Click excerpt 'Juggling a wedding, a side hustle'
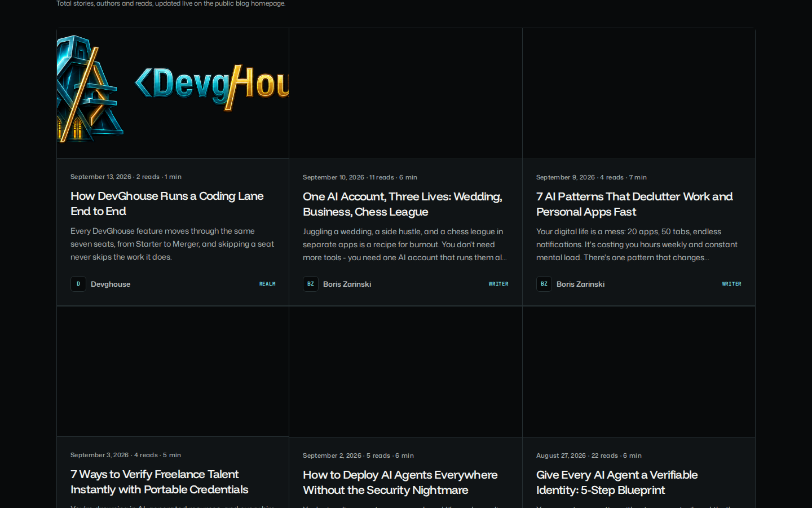812x508 pixels. [x=405, y=244]
